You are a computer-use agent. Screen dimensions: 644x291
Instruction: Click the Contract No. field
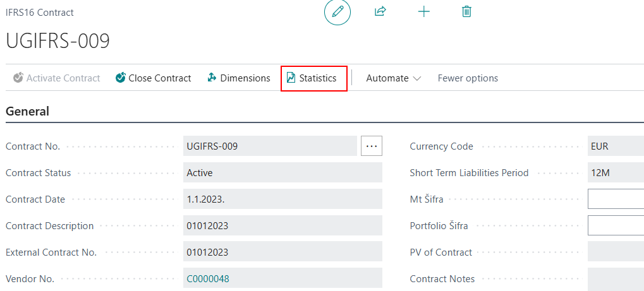click(270, 146)
